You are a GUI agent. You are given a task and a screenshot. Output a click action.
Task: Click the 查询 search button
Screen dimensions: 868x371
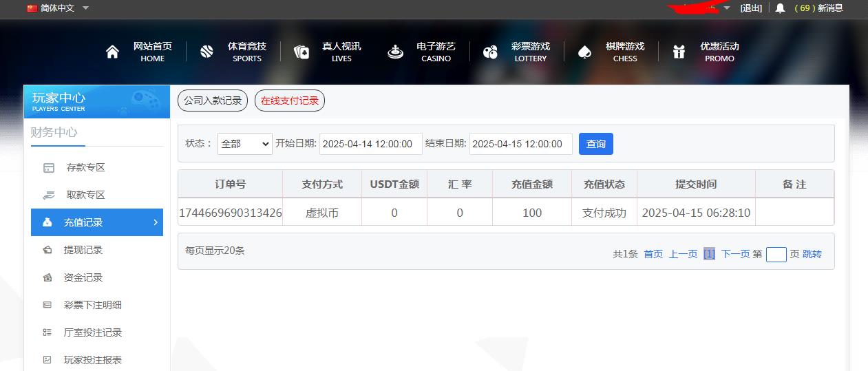(596, 144)
